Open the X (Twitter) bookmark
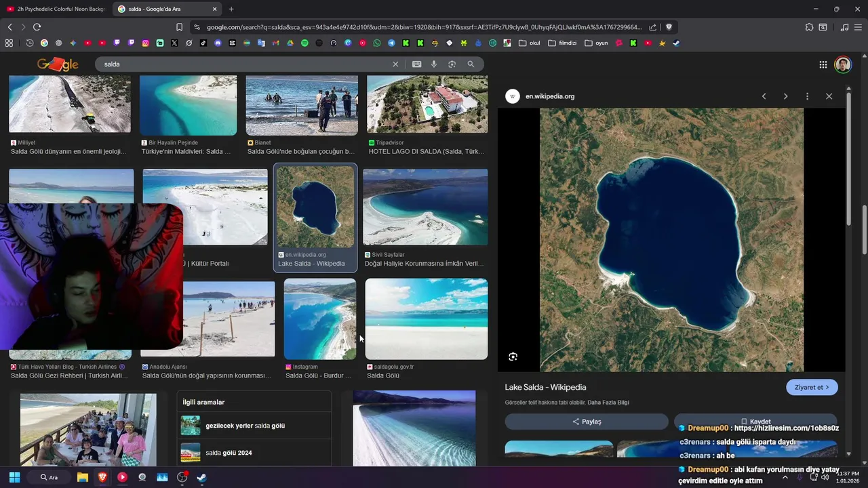Screen dimensions: 868x488 (174, 43)
